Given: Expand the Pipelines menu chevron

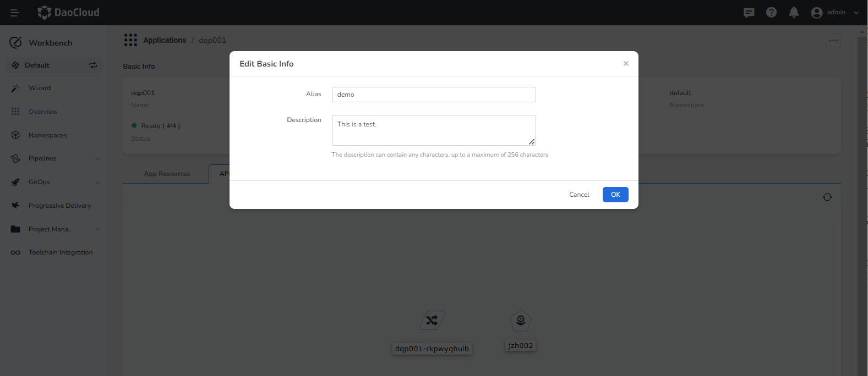Looking at the screenshot, I should coord(98,159).
